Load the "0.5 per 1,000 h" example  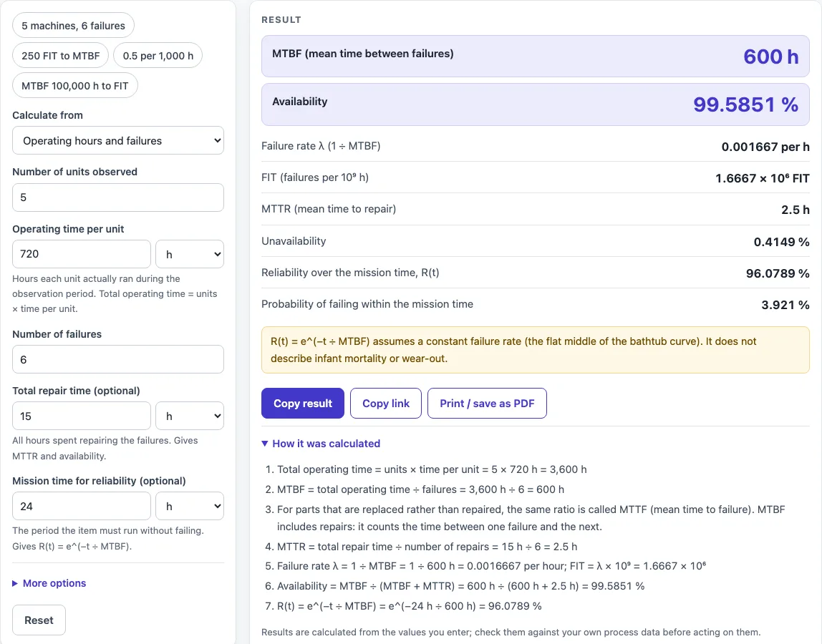(x=158, y=56)
